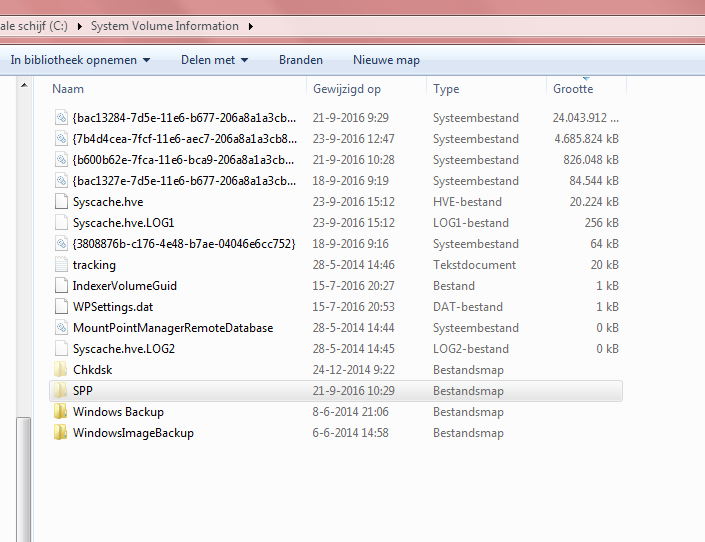Click icon of {bac1327e-7d5e system file

pos(61,181)
